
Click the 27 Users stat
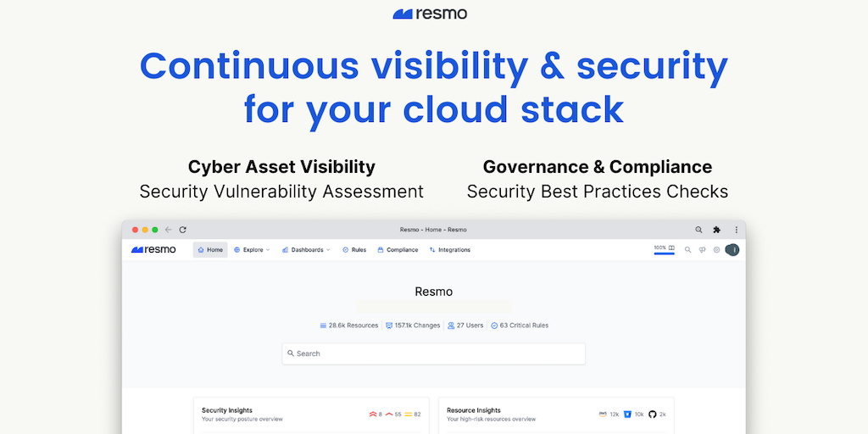(x=465, y=325)
